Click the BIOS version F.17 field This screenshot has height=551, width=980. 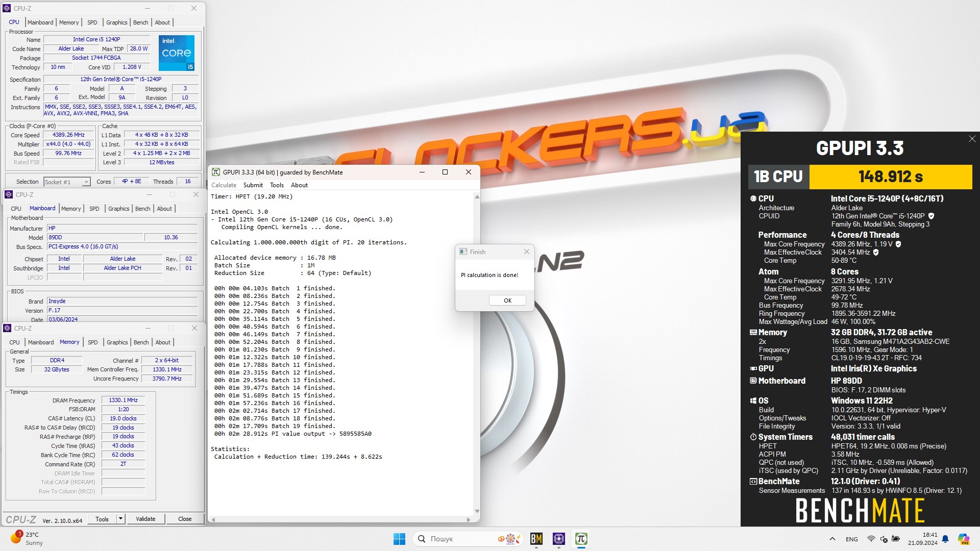[122, 310]
